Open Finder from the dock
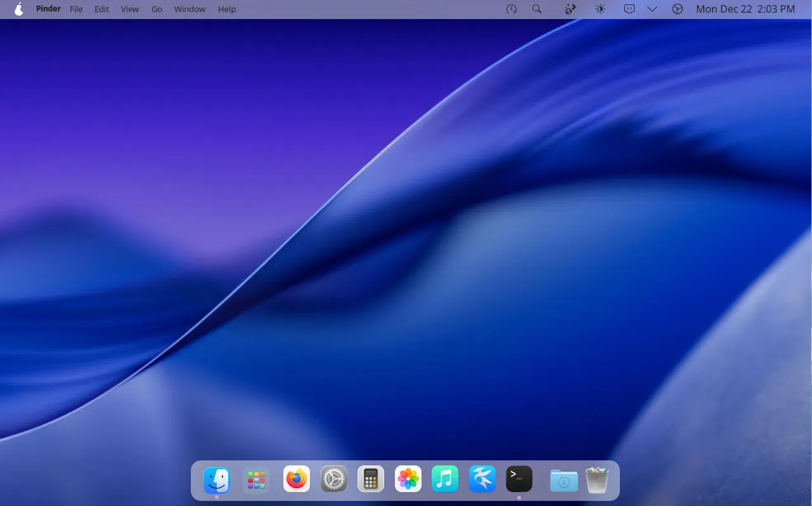Screen dimensions: 812x506 217,480
